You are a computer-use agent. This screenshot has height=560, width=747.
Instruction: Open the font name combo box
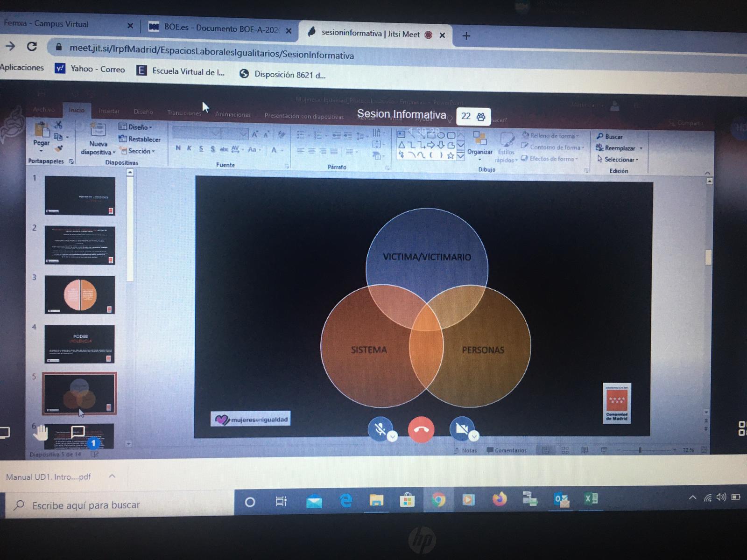(x=196, y=133)
